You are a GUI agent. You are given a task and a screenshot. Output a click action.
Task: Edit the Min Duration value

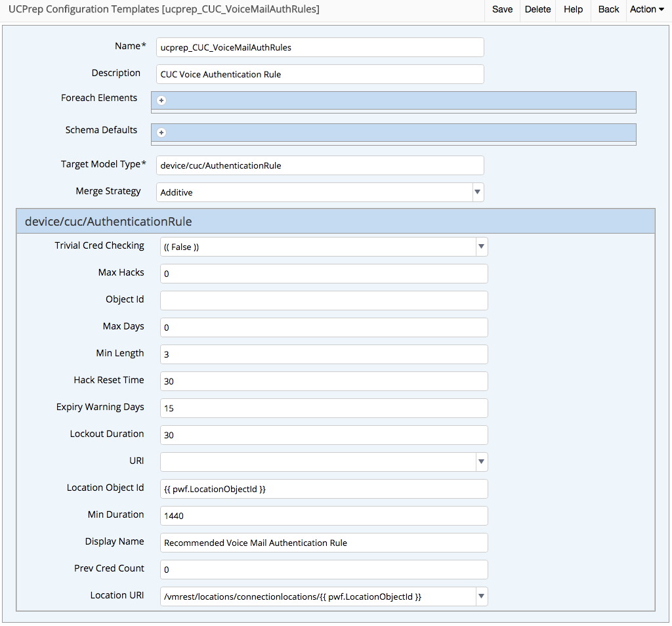click(x=324, y=516)
